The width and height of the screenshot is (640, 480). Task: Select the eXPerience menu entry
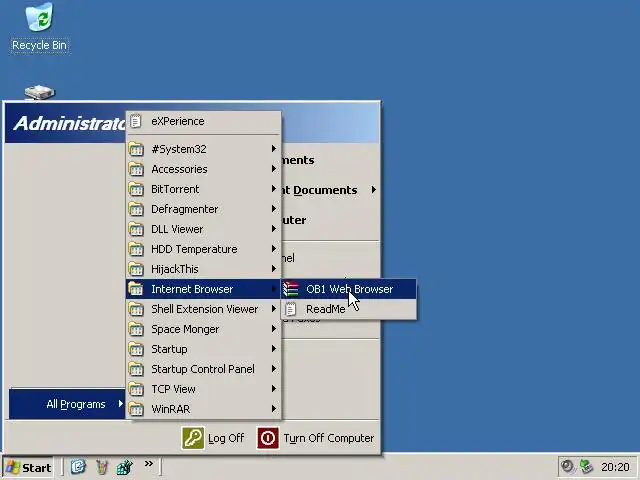203,121
